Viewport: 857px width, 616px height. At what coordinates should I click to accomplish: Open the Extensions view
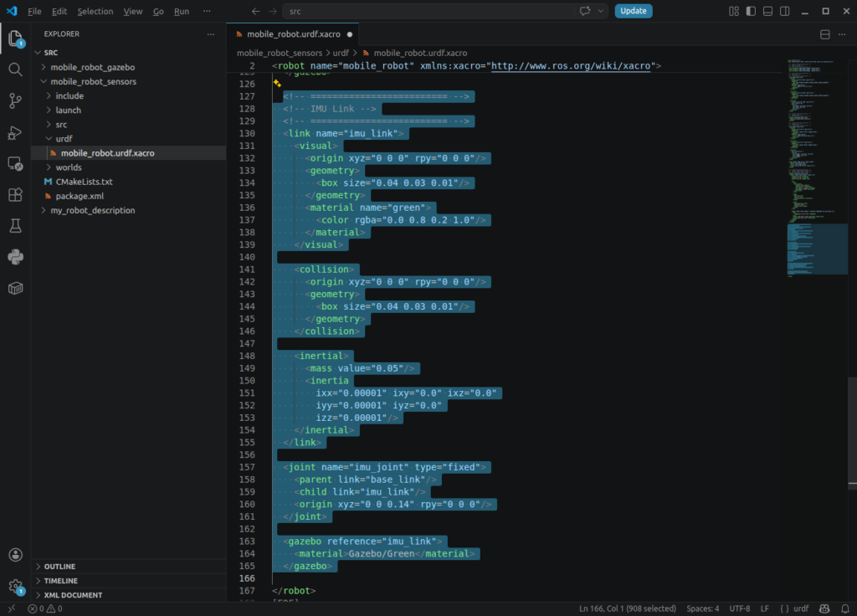pos(15,194)
